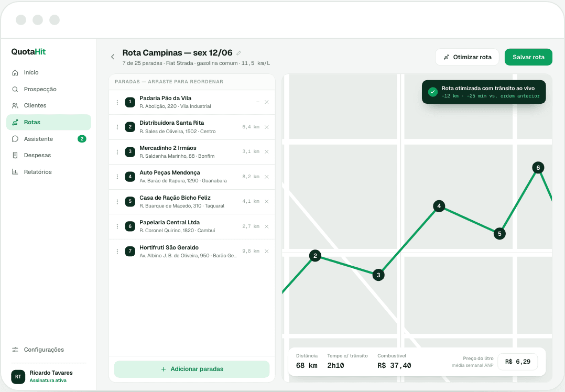
Task: Click the 2h10 travel time value
Action: [x=335, y=365]
